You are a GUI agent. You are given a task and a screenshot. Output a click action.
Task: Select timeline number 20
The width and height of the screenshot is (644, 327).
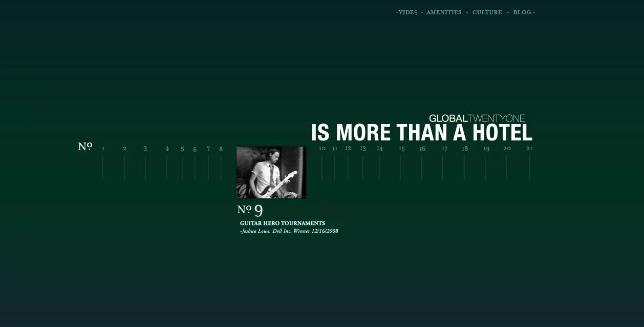tap(507, 149)
